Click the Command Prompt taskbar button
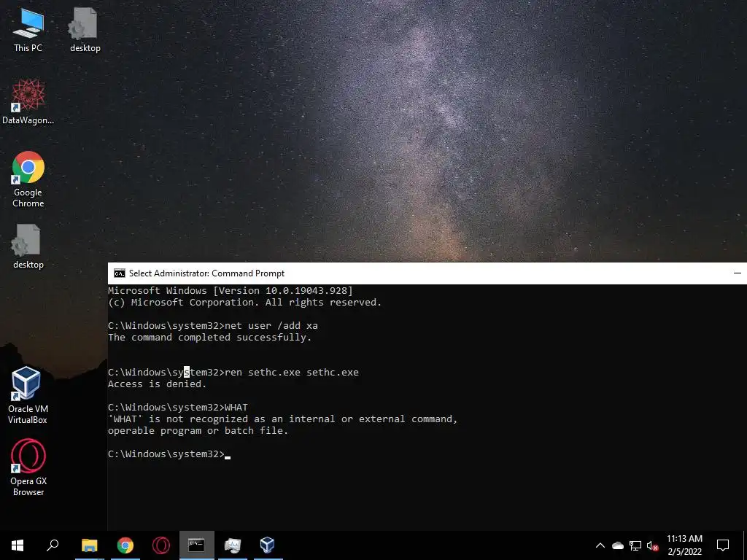This screenshot has width=747, height=560. pyautogui.click(x=196, y=545)
